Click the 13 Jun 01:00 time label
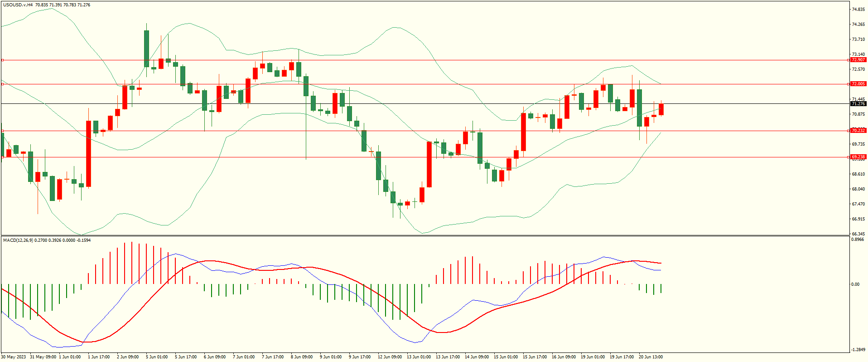 click(419, 357)
